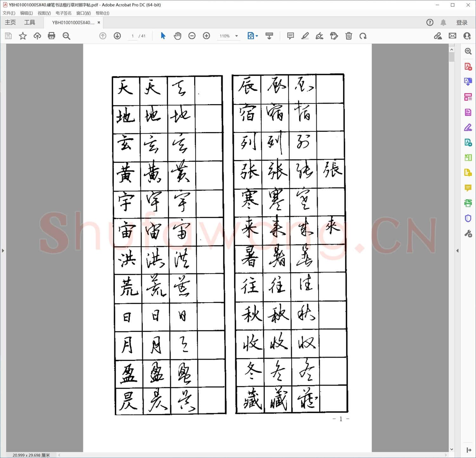Click 登录 sign-in button
Screen dimensions: 476x458
click(462, 23)
